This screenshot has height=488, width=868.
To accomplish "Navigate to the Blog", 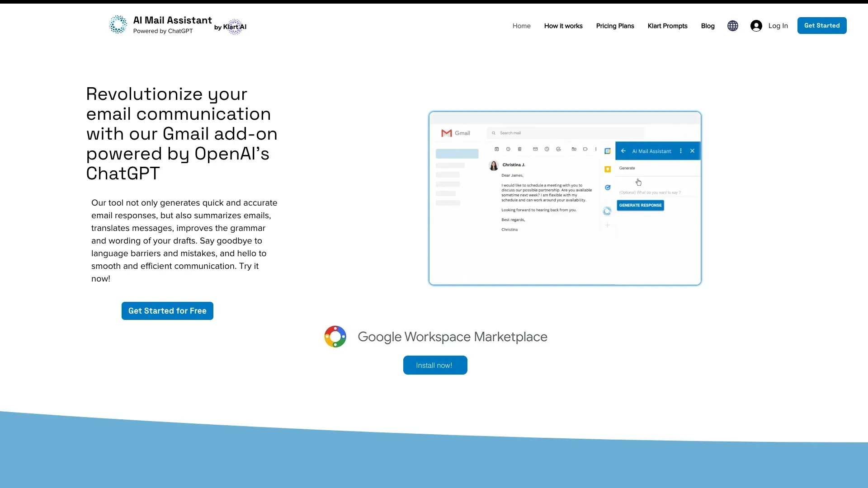I will point(708,26).
